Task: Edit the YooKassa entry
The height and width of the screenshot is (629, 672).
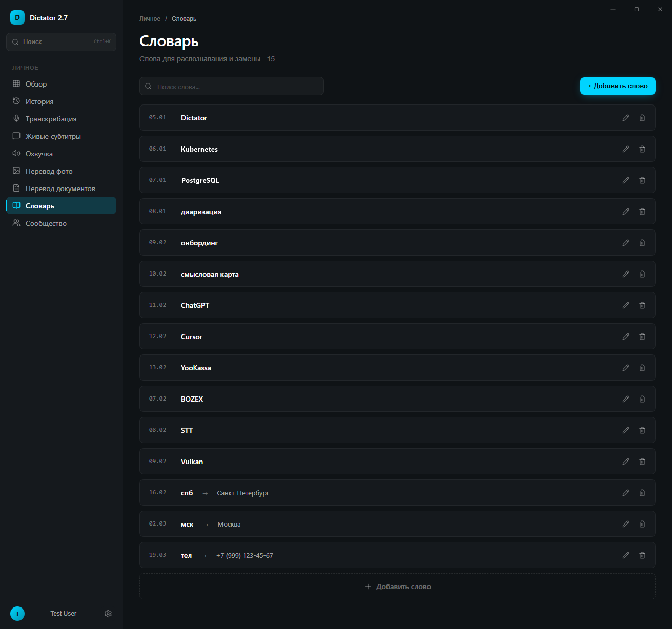Action: point(626,368)
